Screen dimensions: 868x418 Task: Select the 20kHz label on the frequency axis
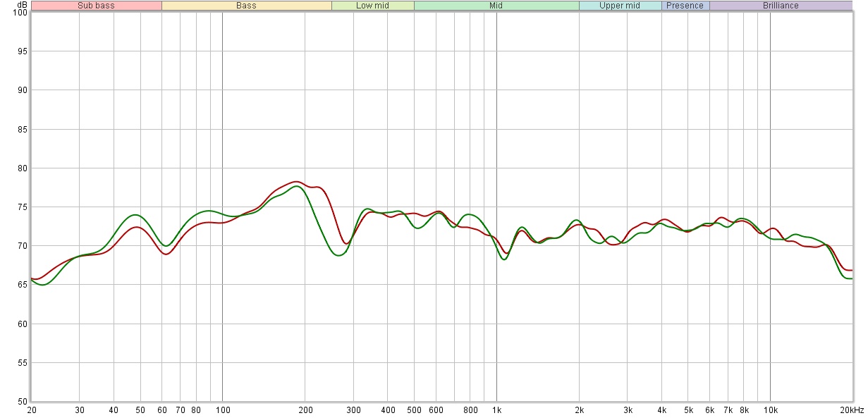(x=851, y=410)
